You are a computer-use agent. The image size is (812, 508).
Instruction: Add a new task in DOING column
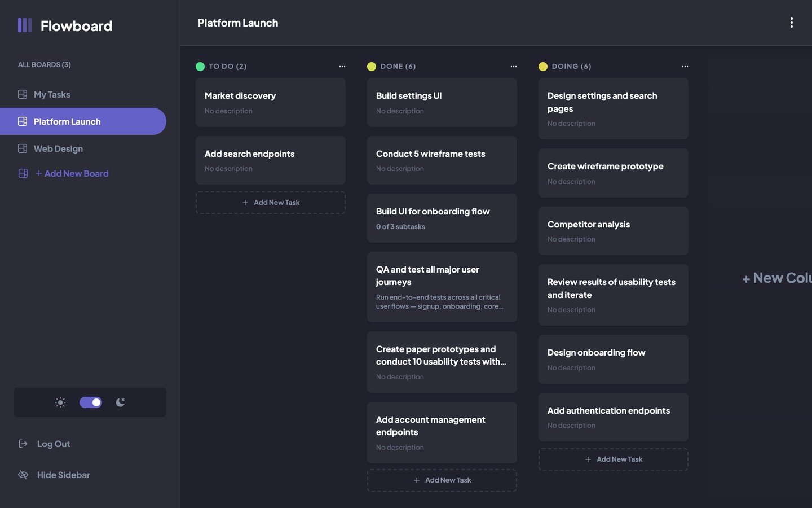coord(614,459)
